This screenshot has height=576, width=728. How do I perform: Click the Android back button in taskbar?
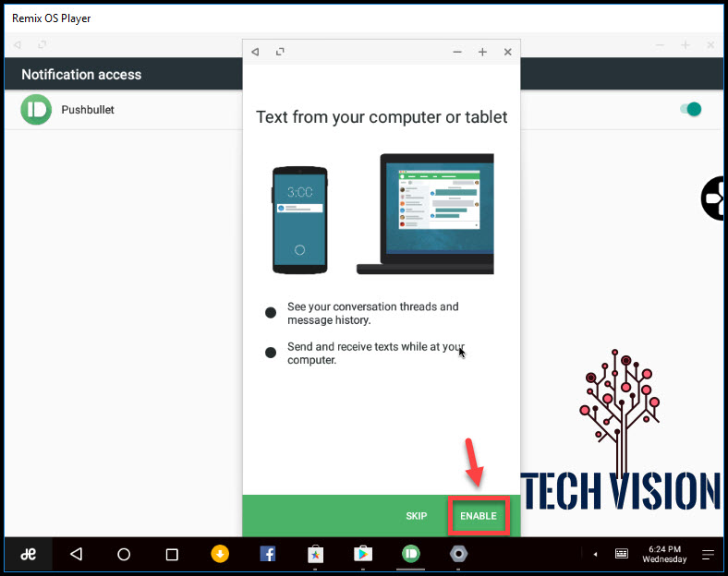tap(76, 554)
